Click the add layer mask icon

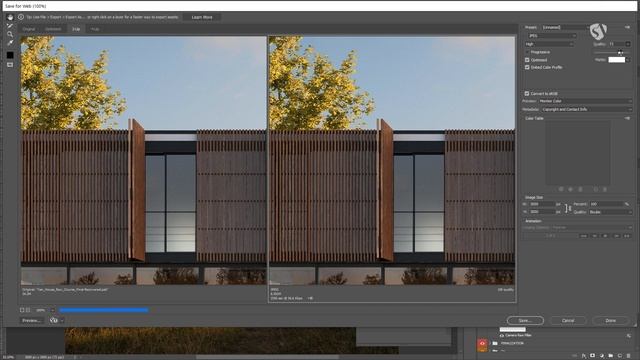(593, 356)
